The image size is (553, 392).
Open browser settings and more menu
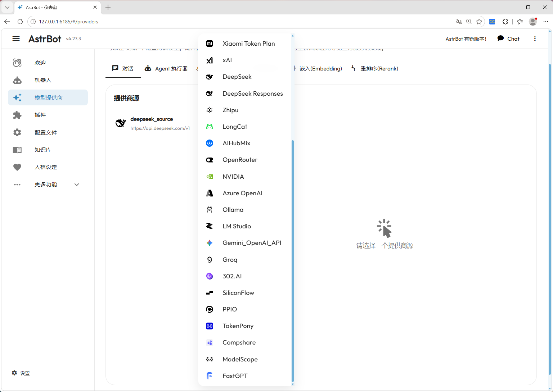(x=545, y=22)
